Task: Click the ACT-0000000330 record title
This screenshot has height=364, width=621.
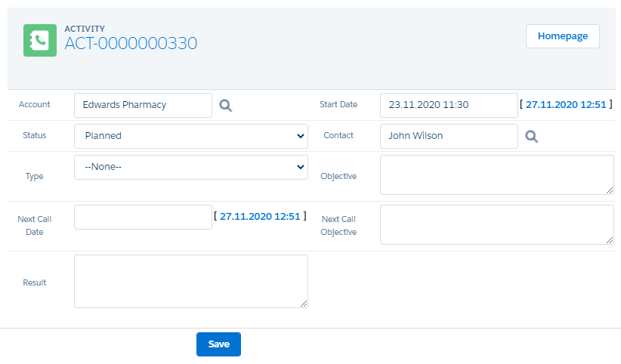Action: 131,43
